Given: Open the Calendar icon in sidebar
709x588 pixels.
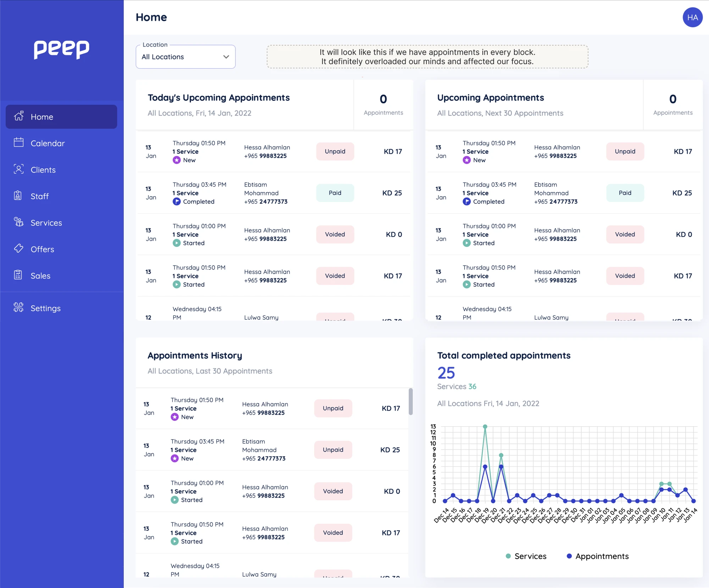Looking at the screenshot, I should tap(19, 143).
